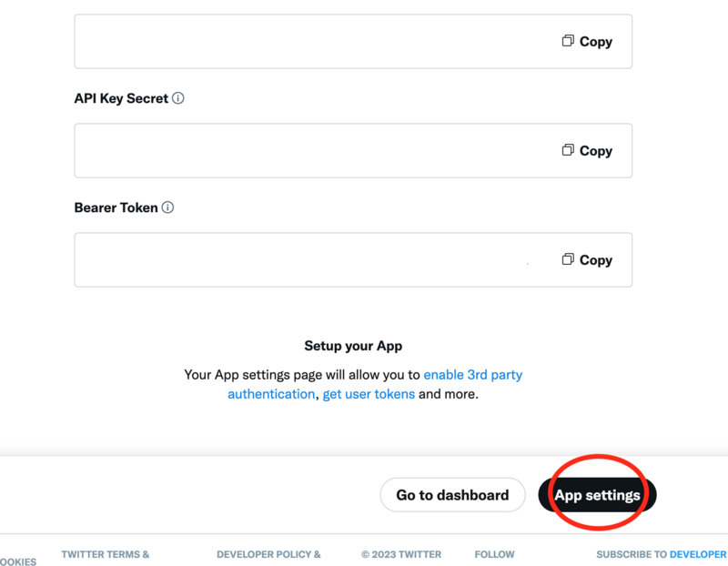Click the © 2023 Twitter footer text
This screenshot has width=728, height=566.
click(x=400, y=554)
